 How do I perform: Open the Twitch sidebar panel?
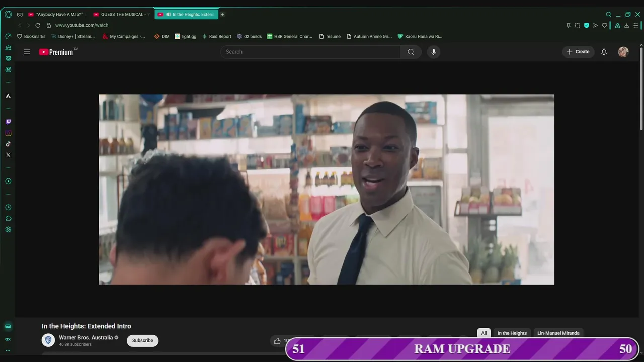(x=8, y=122)
